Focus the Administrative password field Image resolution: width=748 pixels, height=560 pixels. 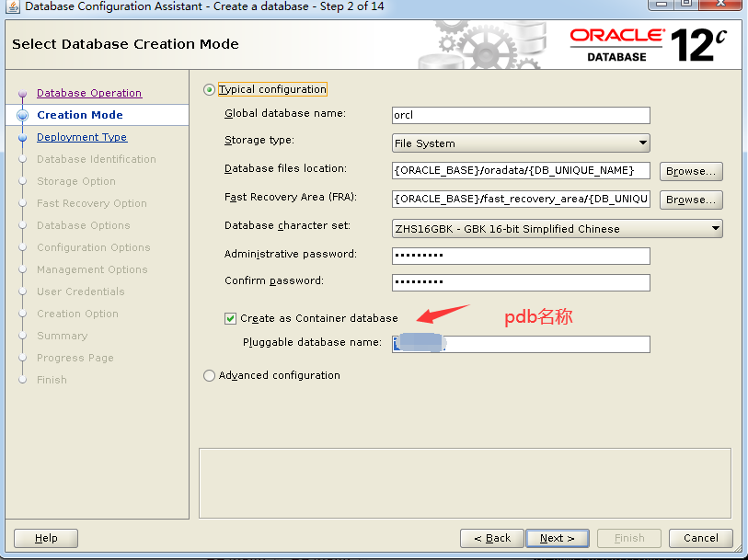tap(521, 256)
